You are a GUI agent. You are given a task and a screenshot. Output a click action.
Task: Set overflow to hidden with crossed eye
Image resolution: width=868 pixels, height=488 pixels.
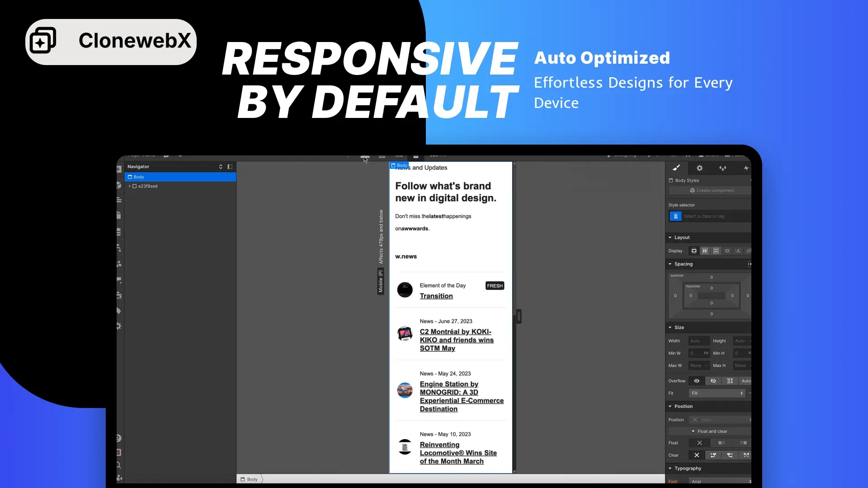713,381
